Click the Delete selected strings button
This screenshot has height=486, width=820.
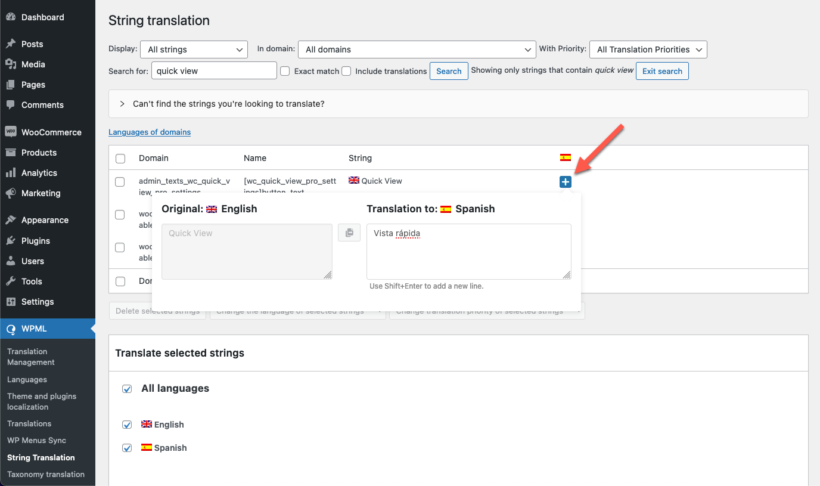[157, 311]
